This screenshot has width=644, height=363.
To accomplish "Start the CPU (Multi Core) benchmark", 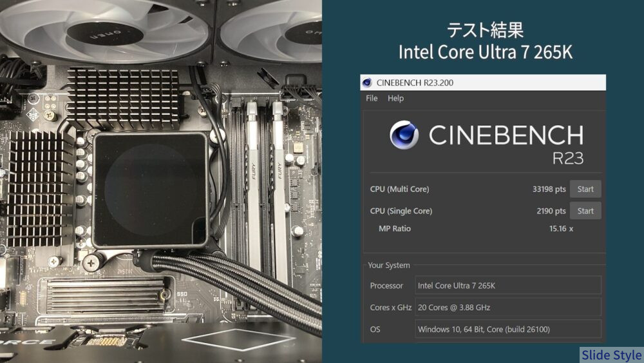I will (x=585, y=189).
